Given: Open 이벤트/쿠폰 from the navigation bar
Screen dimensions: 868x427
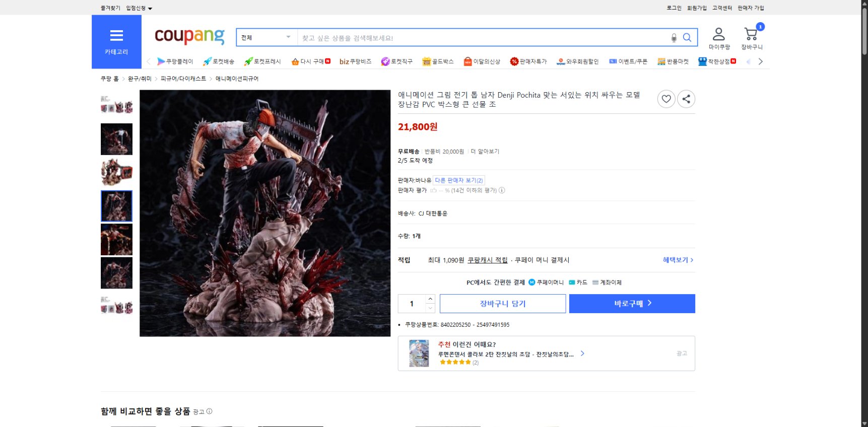Looking at the screenshot, I should coord(628,61).
